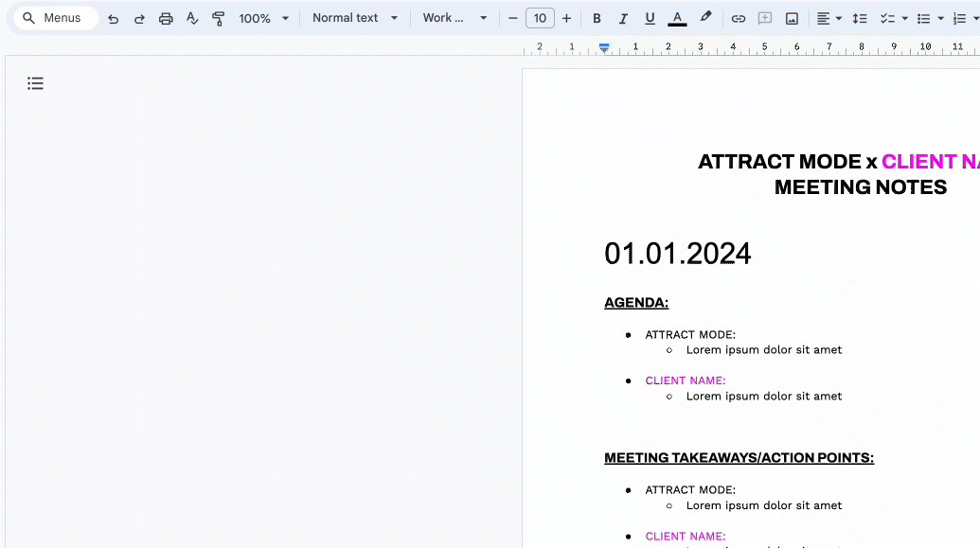980x548 pixels.
Task: Search the Menus box
Action: pos(55,18)
